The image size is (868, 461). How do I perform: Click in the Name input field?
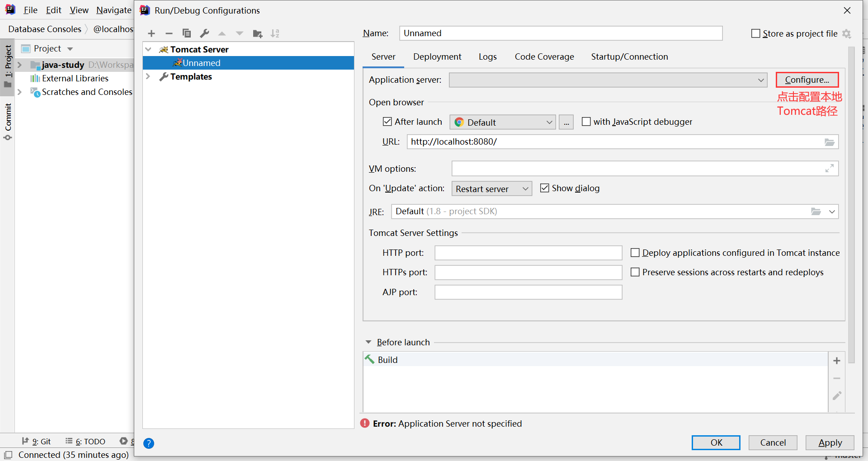[561, 33]
